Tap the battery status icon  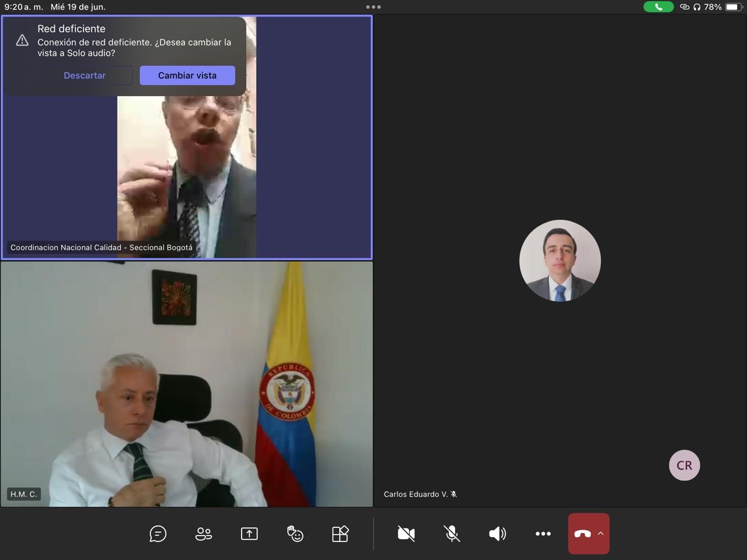[733, 7]
